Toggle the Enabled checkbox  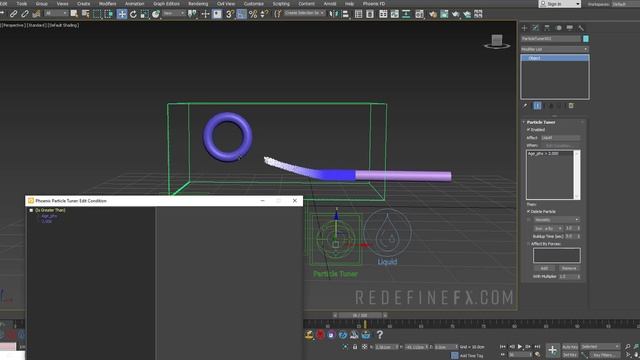click(x=529, y=129)
